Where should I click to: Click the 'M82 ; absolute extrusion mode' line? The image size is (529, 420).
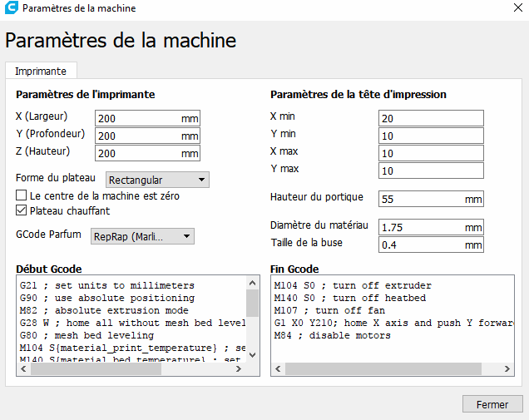(x=104, y=310)
